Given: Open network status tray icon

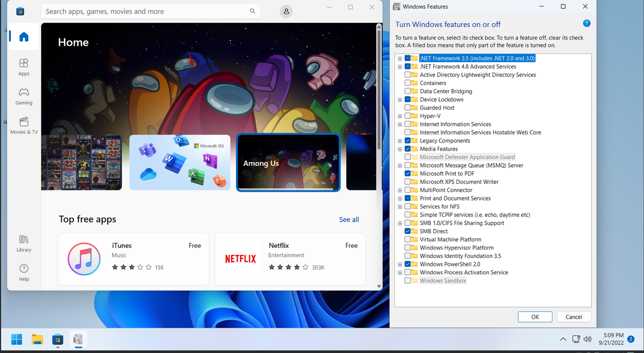Looking at the screenshot, I should [x=576, y=339].
